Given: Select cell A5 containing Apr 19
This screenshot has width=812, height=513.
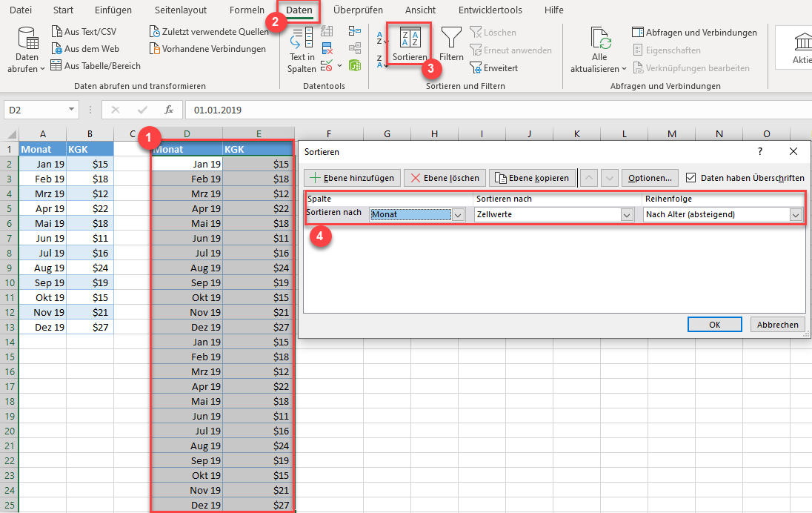Looking at the screenshot, I should point(42,208).
